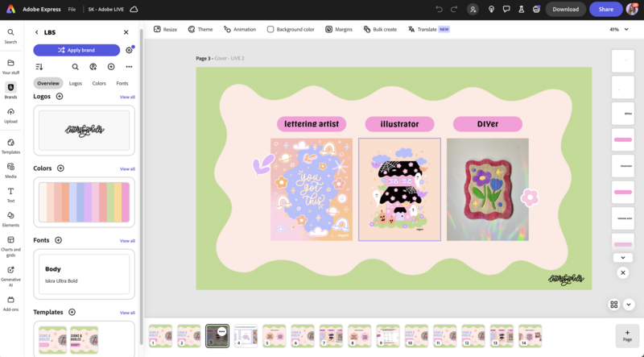Expand the layers list down chevron
The image size is (644, 357).
[x=622, y=258]
